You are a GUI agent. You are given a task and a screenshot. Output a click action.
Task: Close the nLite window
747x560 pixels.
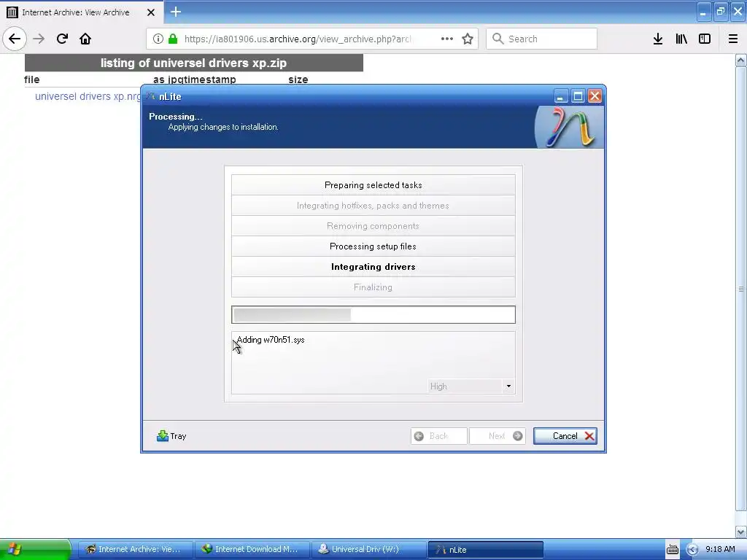pyautogui.click(x=595, y=96)
